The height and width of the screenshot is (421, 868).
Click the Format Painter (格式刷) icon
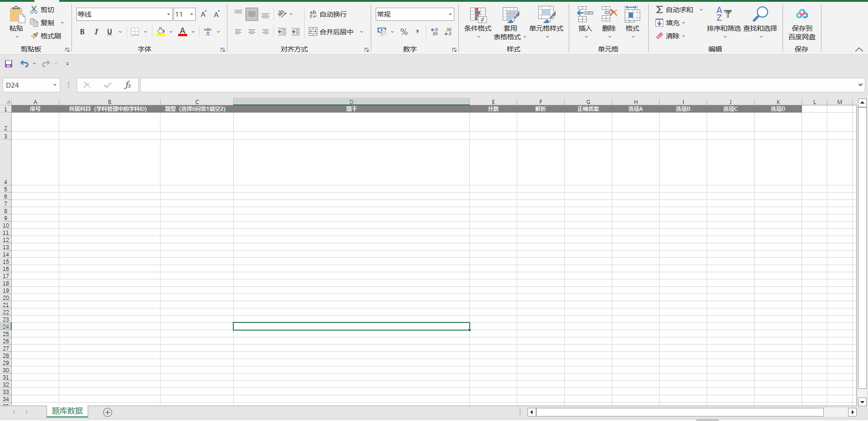(x=35, y=36)
